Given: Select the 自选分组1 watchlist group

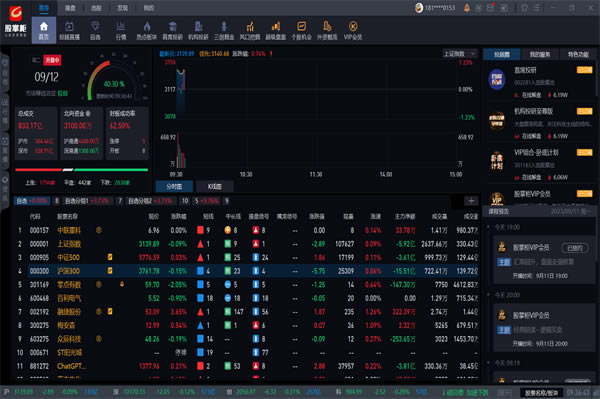Looking at the screenshot, I should pos(86,201).
